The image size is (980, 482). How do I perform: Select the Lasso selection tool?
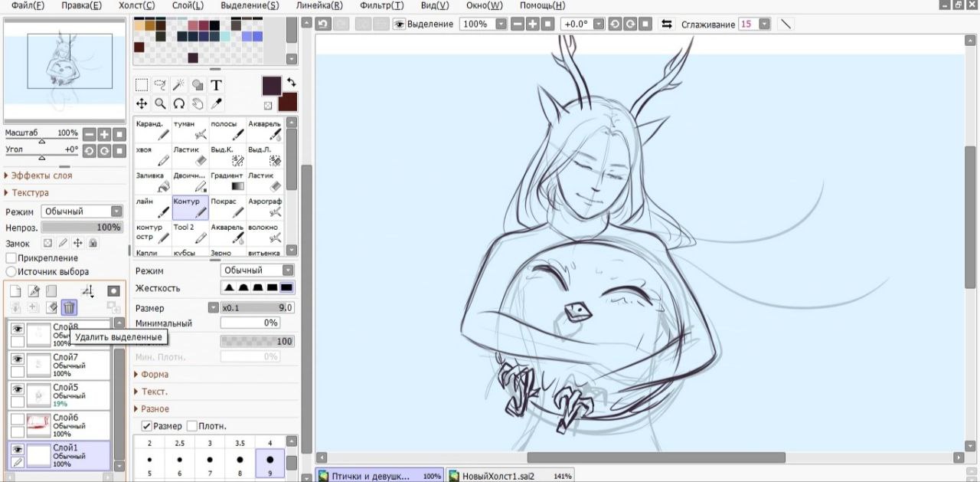click(x=160, y=85)
